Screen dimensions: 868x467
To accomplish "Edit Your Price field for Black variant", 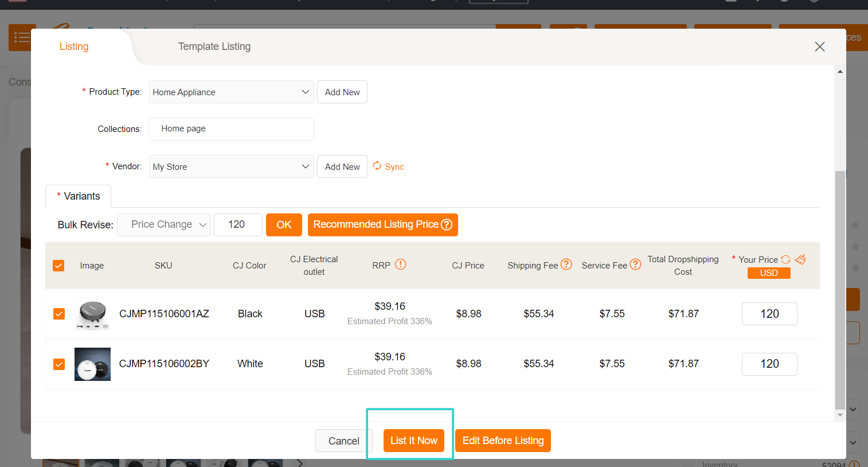I will tap(769, 314).
